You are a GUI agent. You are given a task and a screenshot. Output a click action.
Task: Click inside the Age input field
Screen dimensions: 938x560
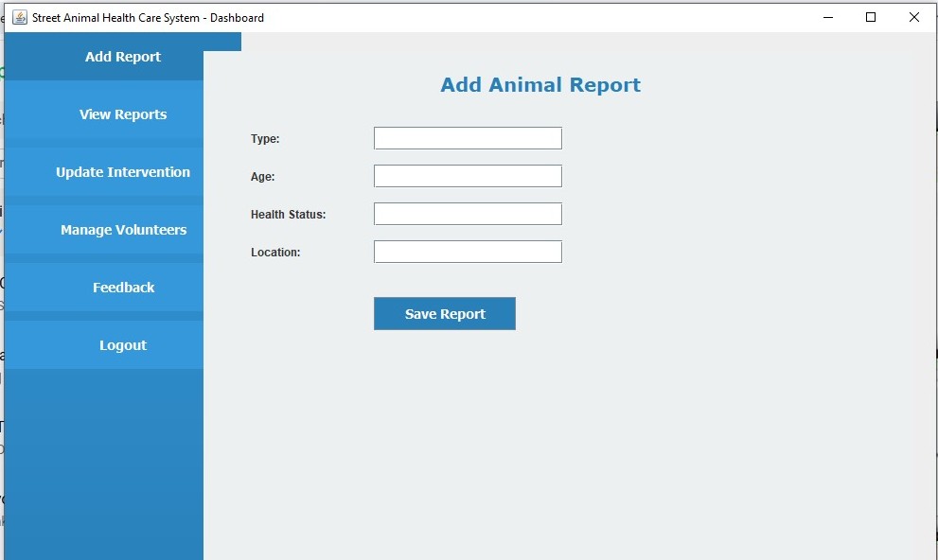(x=467, y=175)
